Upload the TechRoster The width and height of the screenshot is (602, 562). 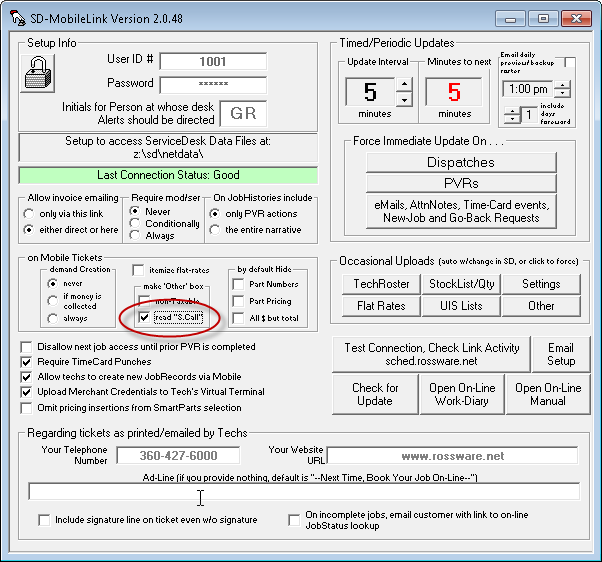coord(381,283)
